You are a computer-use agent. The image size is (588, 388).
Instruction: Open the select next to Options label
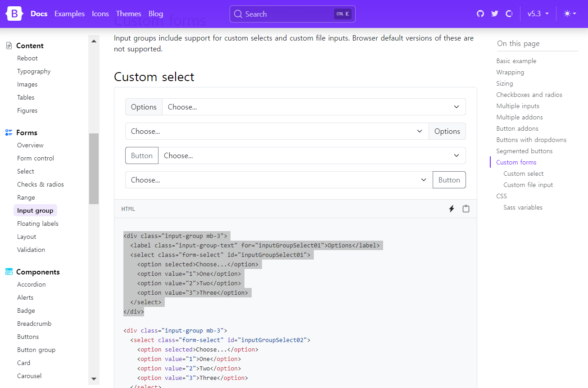click(313, 107)
